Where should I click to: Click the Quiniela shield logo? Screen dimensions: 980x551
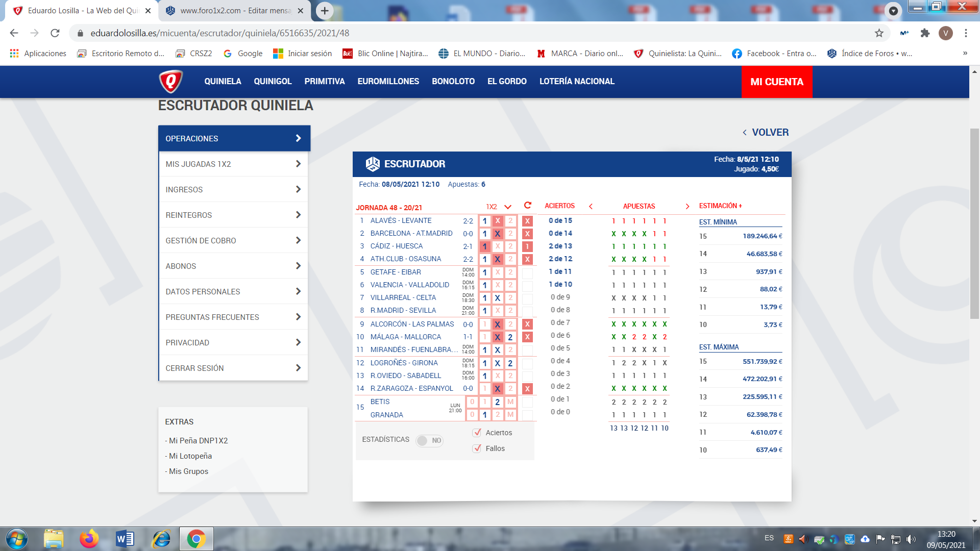[171, 82]
